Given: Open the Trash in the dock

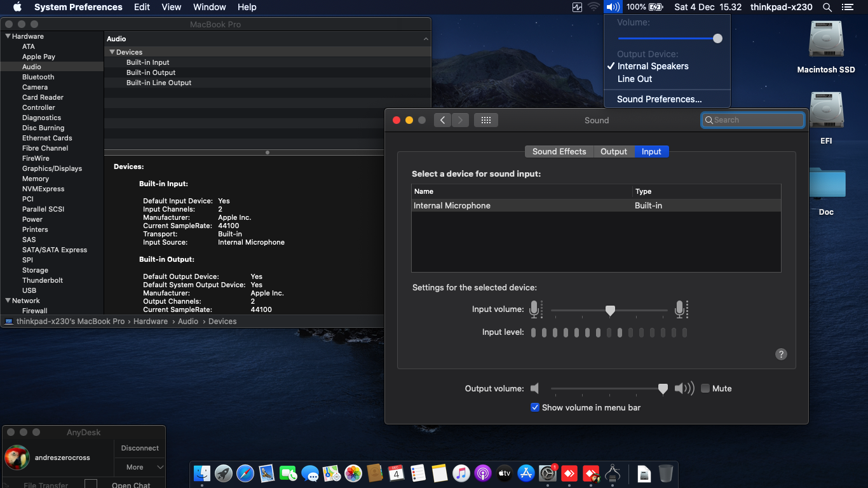Looking at the screenshot, I should click(665, 473).
